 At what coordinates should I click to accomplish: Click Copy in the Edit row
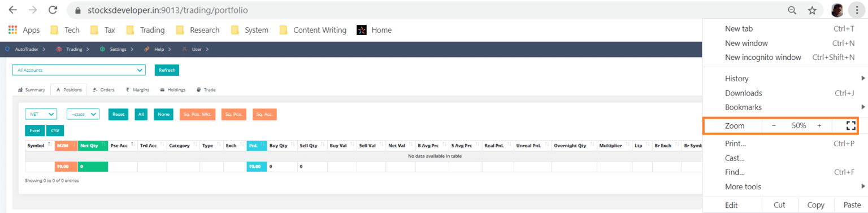click(x=815, y=205)
